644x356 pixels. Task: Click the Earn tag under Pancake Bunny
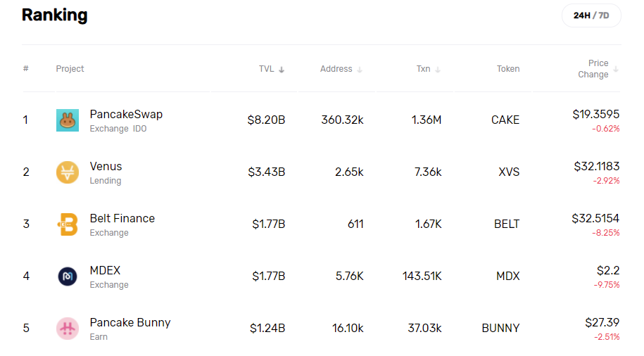99,337
